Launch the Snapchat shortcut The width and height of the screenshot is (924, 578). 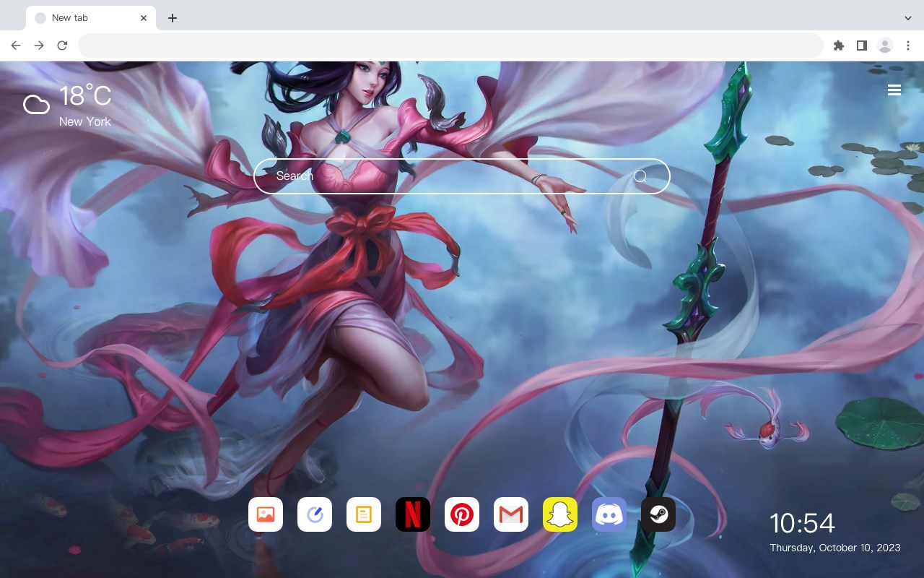tap(560, 514)
